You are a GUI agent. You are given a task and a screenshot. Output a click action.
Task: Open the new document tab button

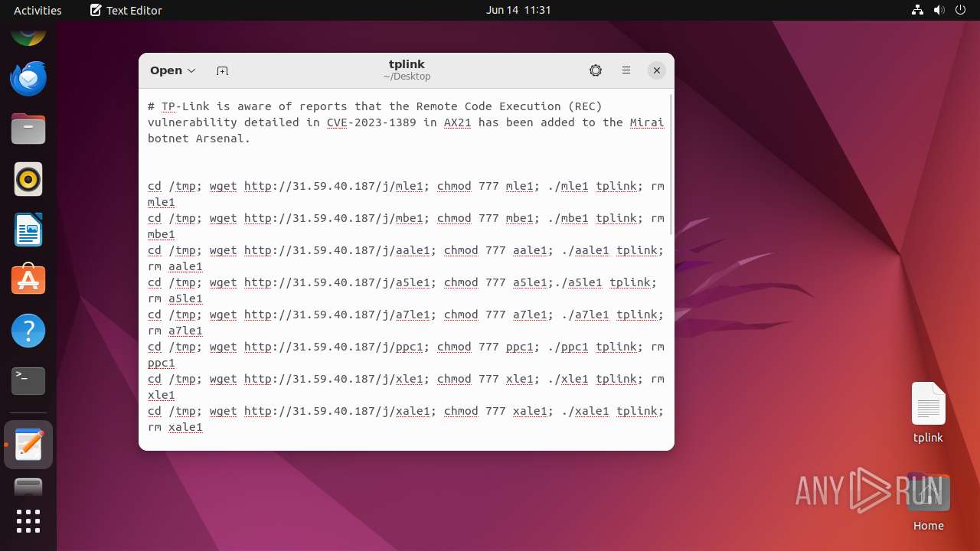(222, 70)
